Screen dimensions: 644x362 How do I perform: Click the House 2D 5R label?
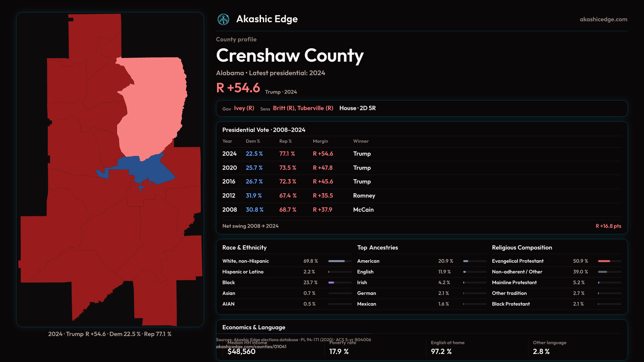[x=357, y=108]
